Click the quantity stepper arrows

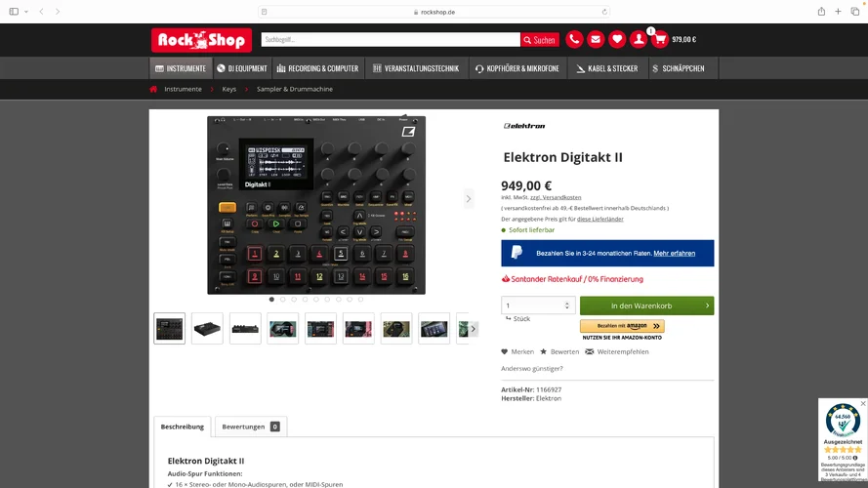pyautogui.click(x=567, y=305)
